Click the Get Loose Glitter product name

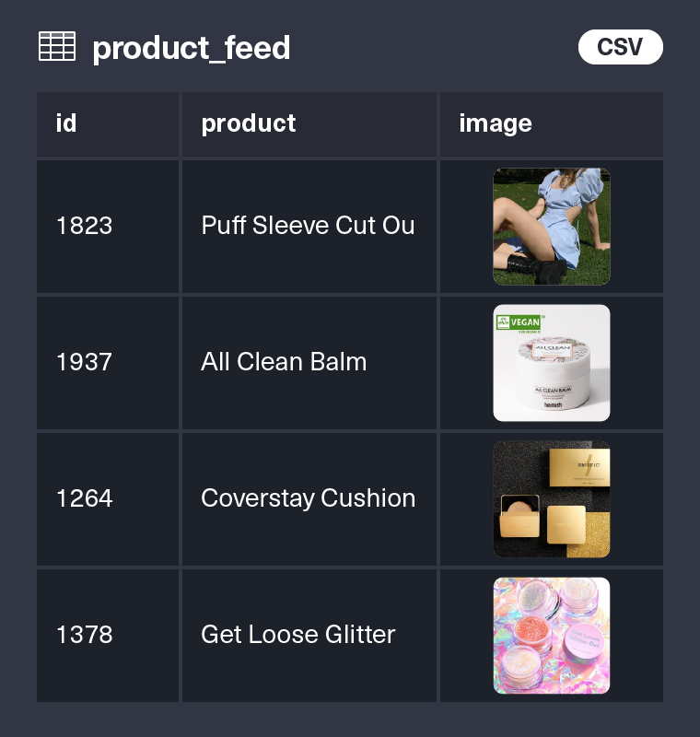point(297,635)
